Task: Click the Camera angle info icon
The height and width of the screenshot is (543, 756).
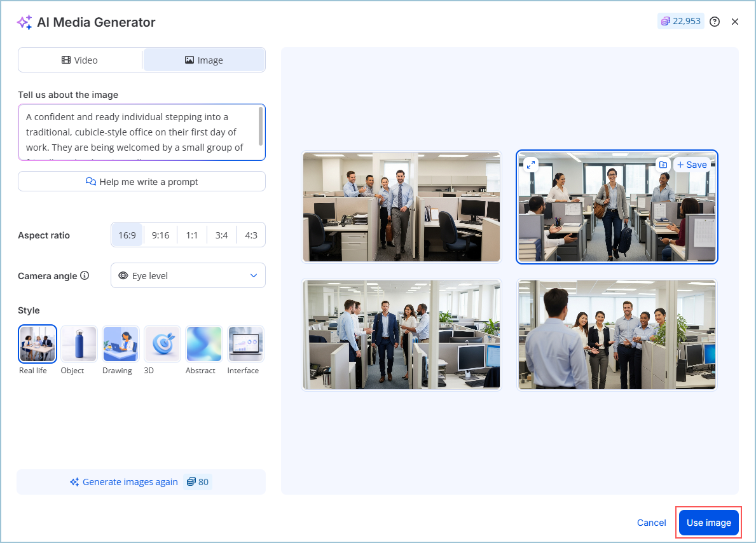Action: pos(85,276)
